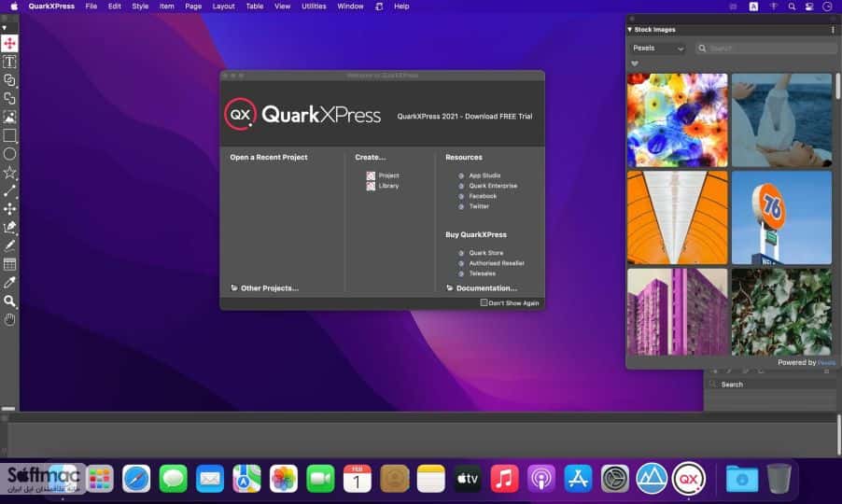
Task: Click Other Projects... button
Action: (x=265, y=288)
